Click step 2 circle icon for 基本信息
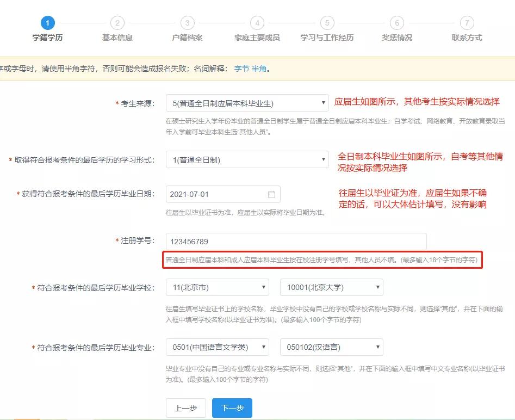 click(117, 23)
